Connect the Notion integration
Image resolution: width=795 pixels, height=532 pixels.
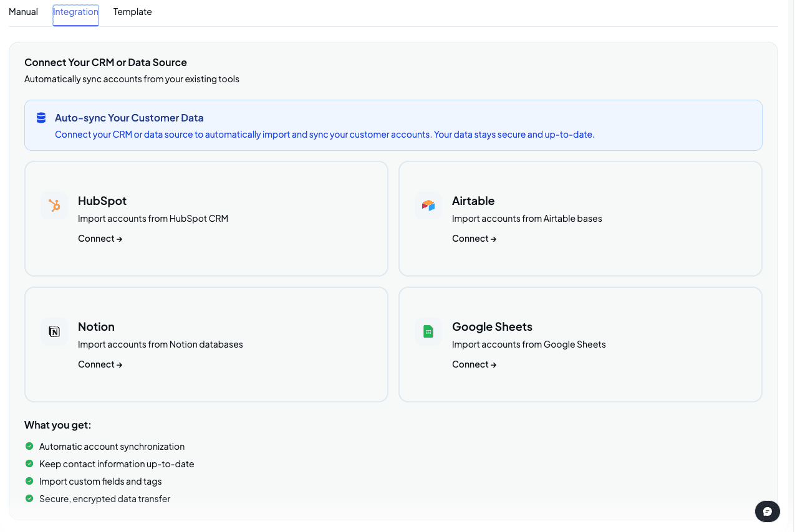coord(100,364)
